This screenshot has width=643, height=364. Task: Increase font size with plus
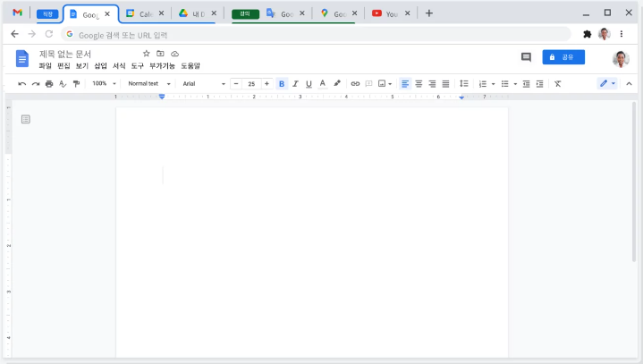click(x=267, y=84)
